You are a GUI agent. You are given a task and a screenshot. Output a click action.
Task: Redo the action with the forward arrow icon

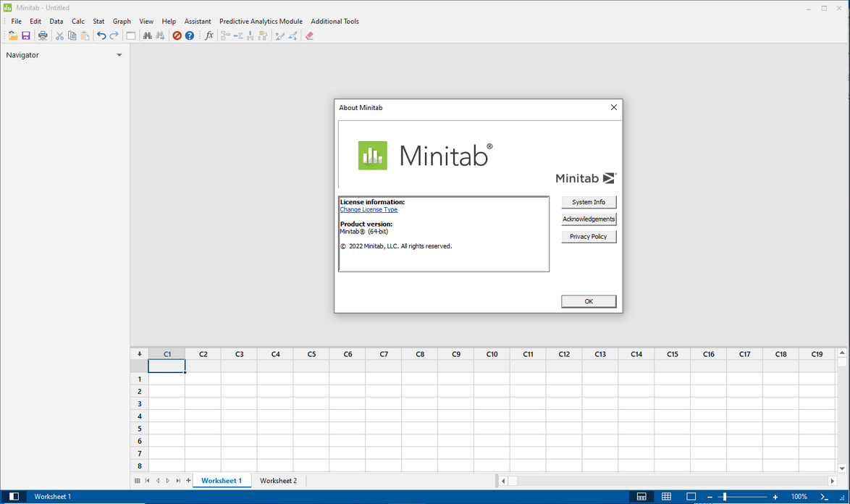click(x=114, y=35)
